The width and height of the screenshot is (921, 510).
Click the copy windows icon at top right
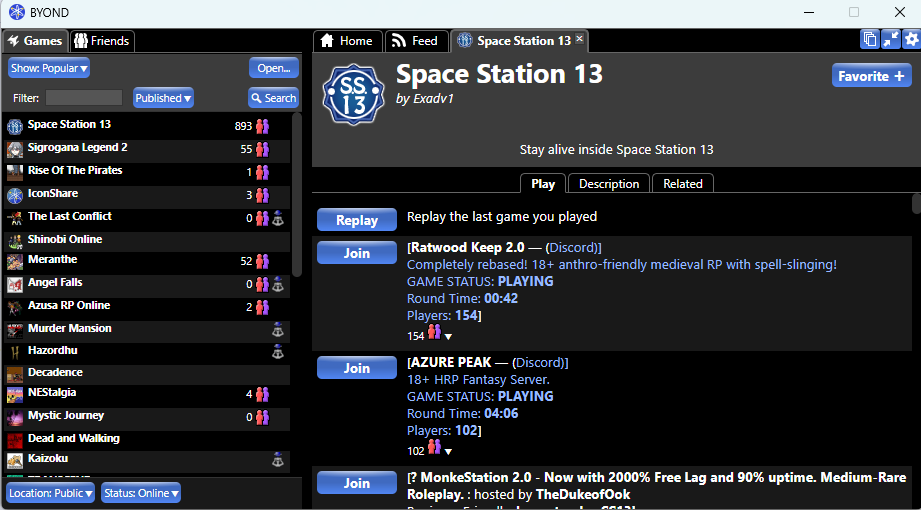(870, 39)
